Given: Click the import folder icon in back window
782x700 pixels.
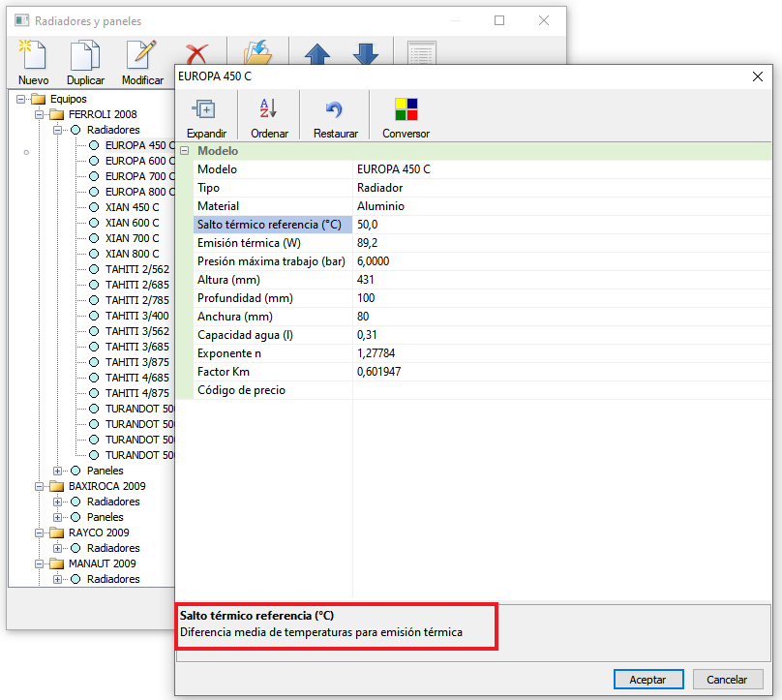Looking at the screenshot, I should pos(258,53).
